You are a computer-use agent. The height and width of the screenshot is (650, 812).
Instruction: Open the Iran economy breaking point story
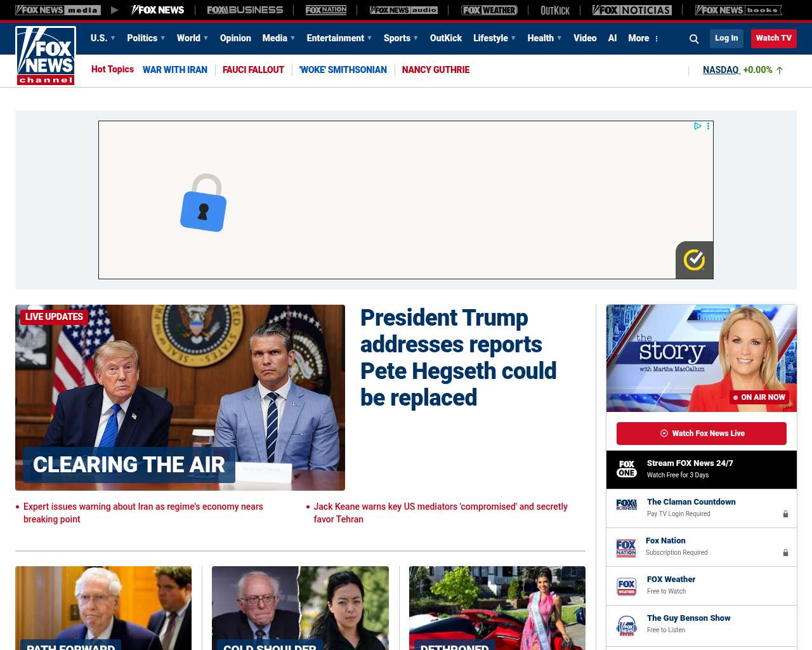143,513
